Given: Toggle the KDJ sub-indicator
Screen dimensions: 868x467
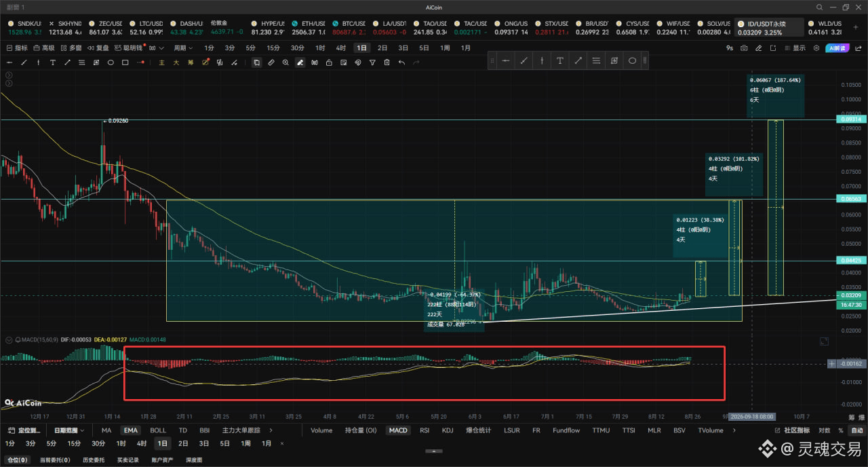Looking at the screenshot, I should [448, 430].
